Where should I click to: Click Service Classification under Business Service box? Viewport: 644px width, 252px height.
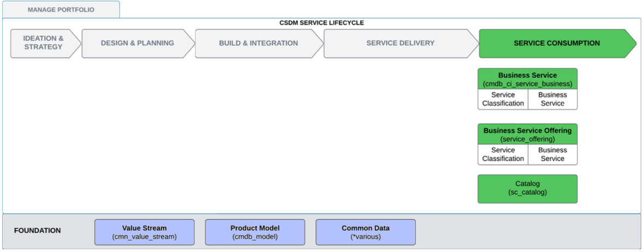[503, 99]
